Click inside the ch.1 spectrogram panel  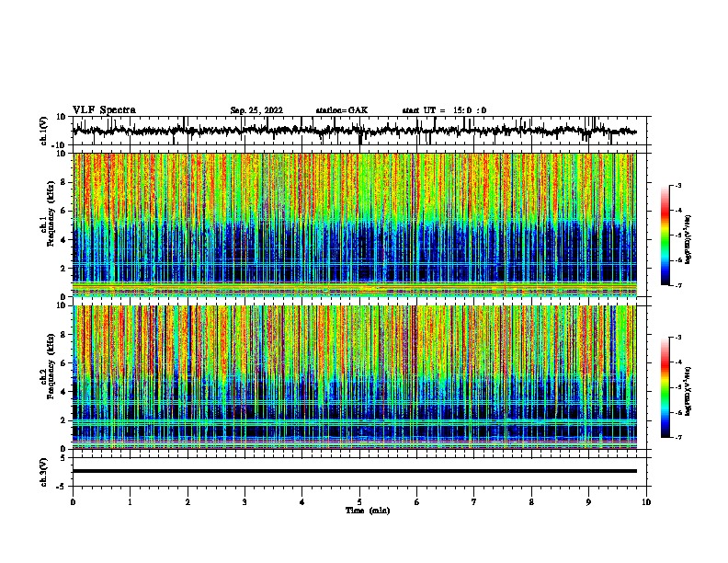click(x=355, y=224)
